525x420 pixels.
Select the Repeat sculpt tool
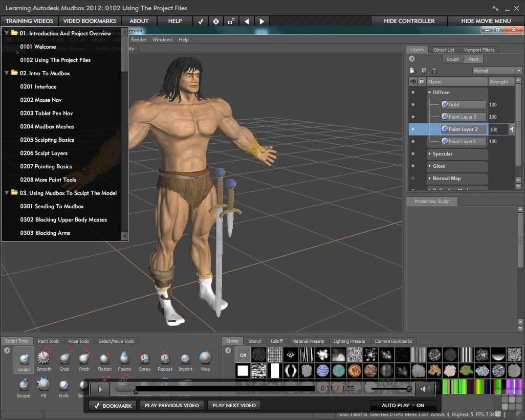[x=165, y=360]
